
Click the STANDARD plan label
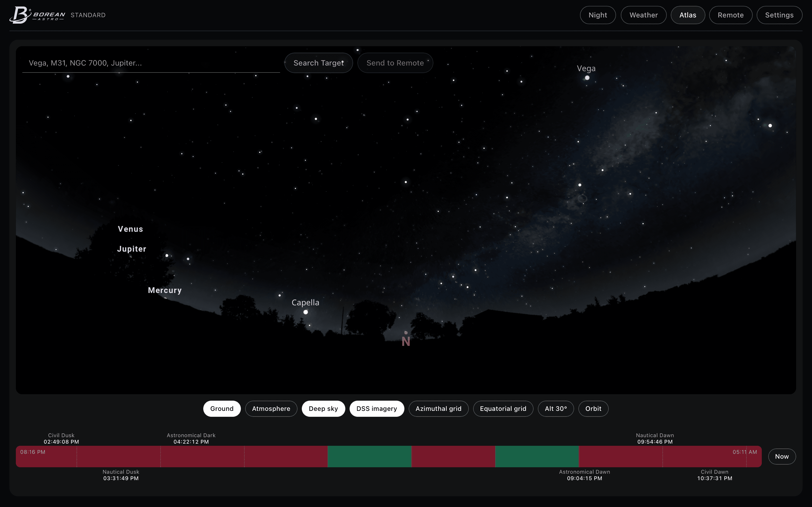pyautogui.click(x=88, y=15)
